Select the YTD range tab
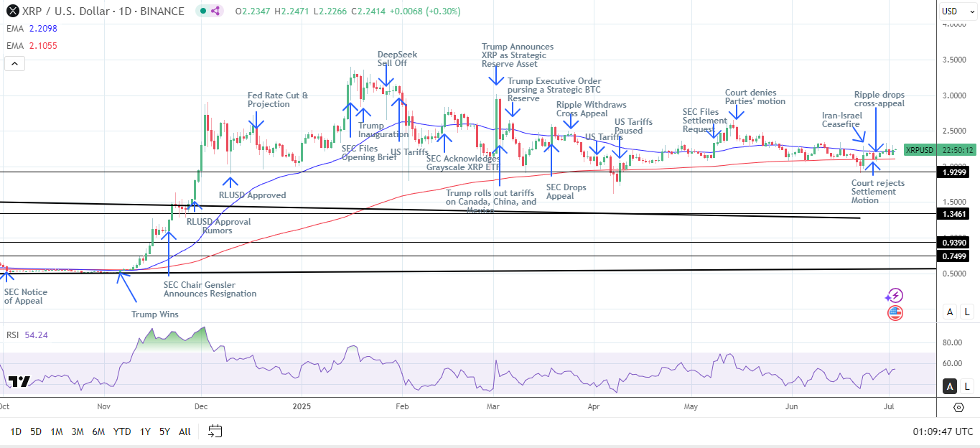980x448 pixels. [x=121, y=431]
